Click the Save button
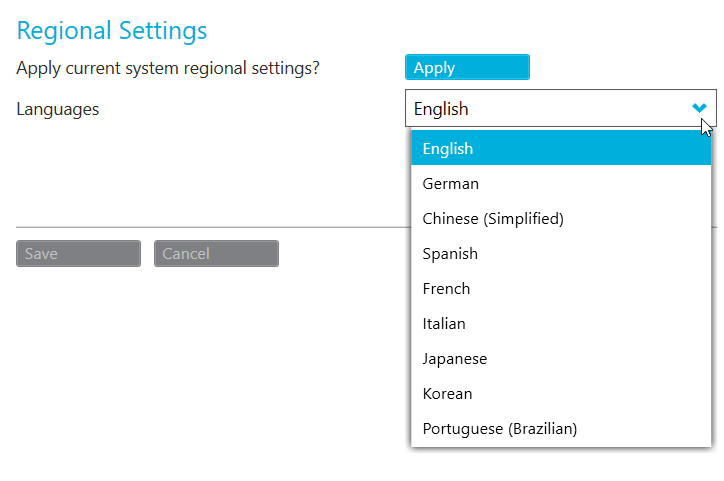The height and width of the screenshot is (481, 724). (78, 253)
